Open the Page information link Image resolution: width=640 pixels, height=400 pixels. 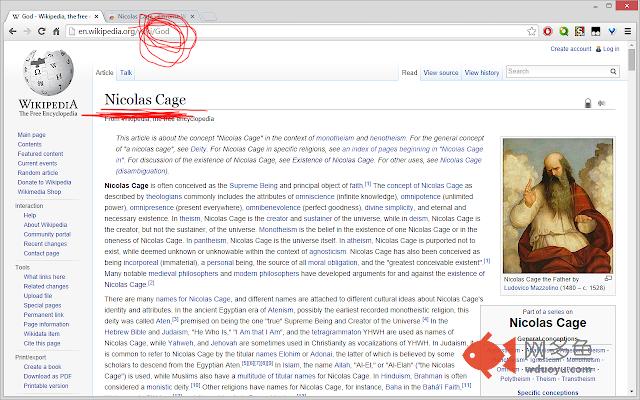click(46, 324)
